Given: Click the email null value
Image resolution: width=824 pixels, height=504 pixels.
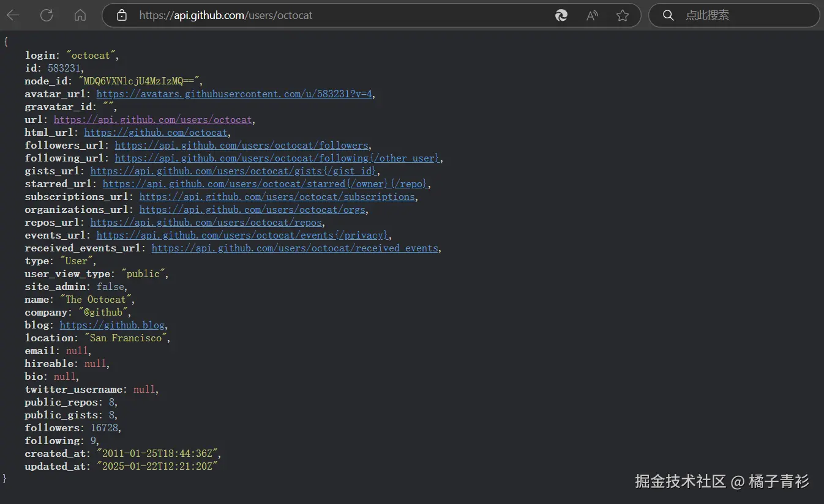Looking at the screenshot, I should 77,351.
